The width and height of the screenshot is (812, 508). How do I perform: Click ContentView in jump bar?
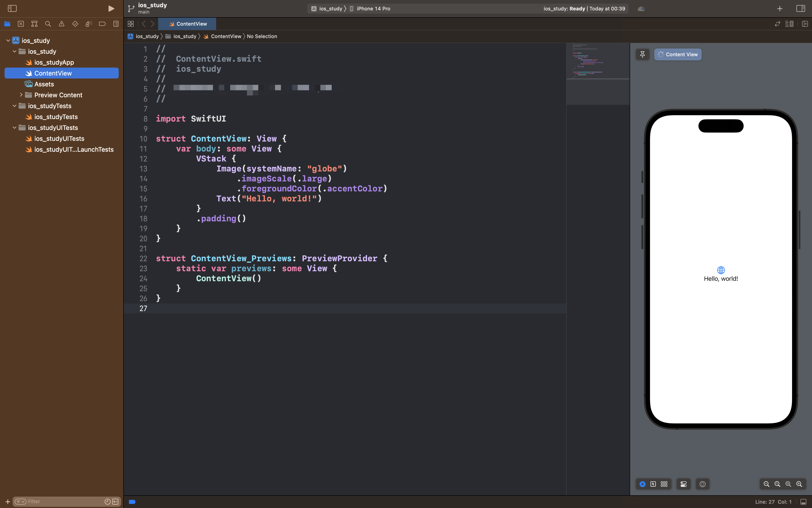[x=222, y=36]
